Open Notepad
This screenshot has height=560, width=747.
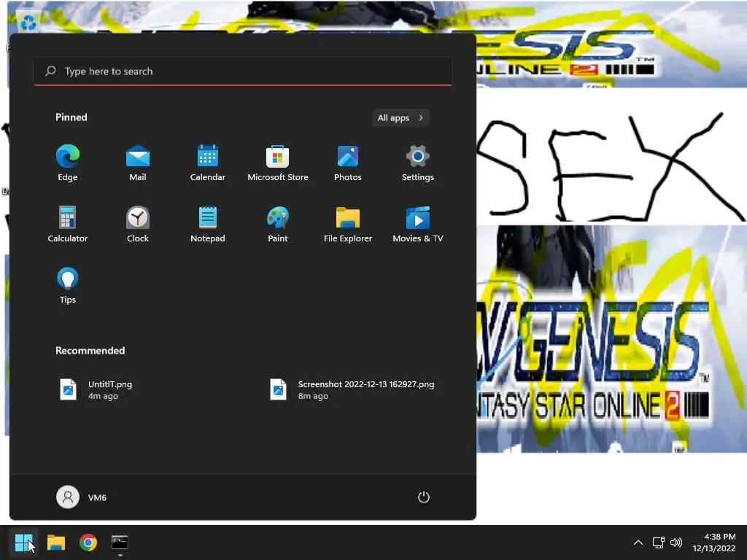click(208, 225)
